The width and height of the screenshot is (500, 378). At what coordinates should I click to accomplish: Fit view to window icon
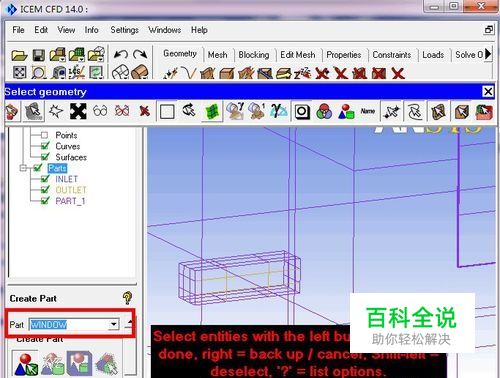(x=19, y=72)
